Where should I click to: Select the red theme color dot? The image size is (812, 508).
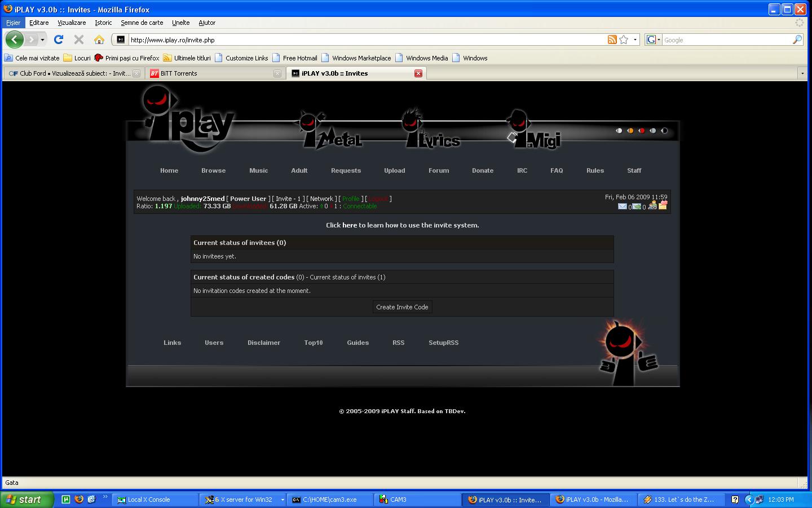pyautogui.click(x=642, y=131)
